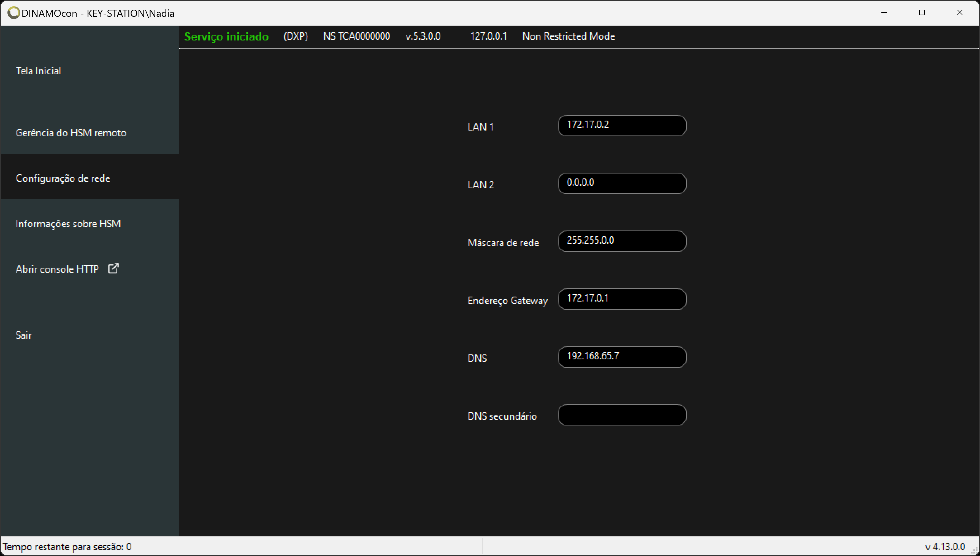Click the LAN 2 address input field
This screenshot has height=556, width=980.
coord(622,182)
